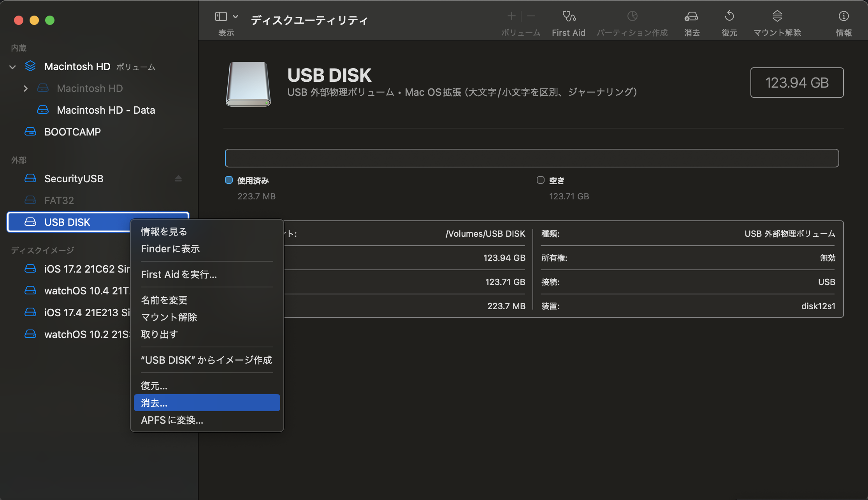Click the Restore (復元) toolbar icon
This screenshot has height=500, width=868.
click(x=729, y=16)
